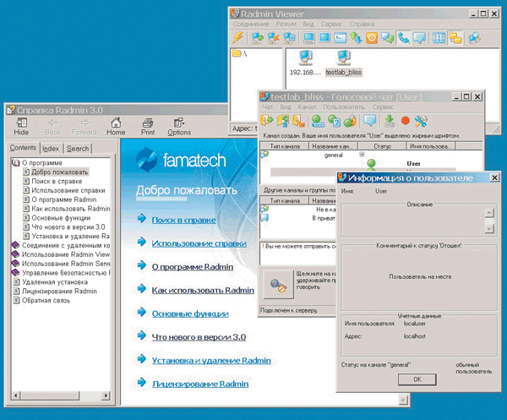Click the add new connection computer icon
507x420 pixels.
coord(258,38)
